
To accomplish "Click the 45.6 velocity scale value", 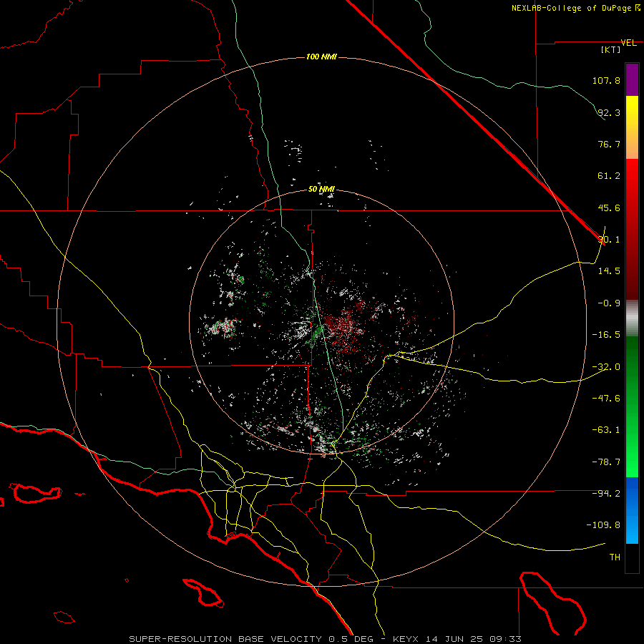I will (x=609, y=208).
